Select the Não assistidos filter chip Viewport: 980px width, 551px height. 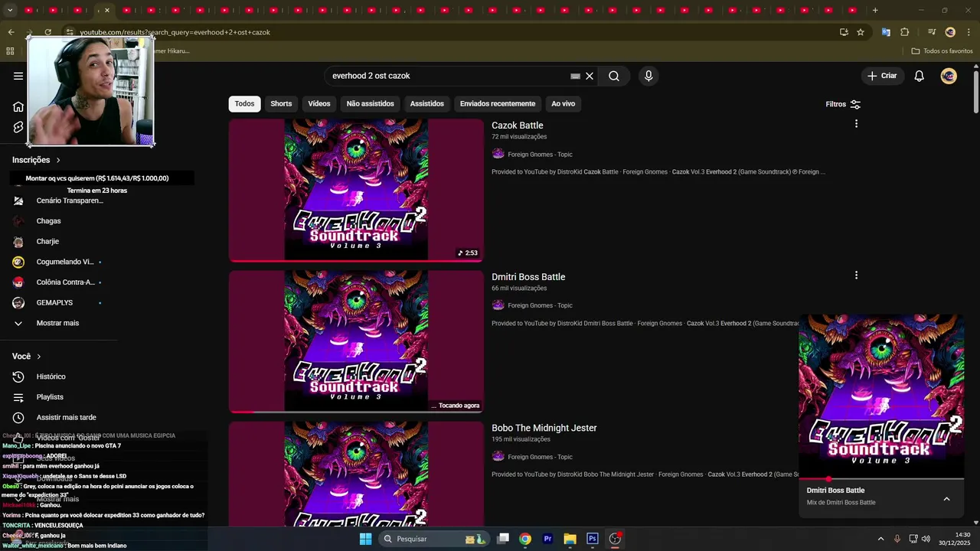(370, 104)
